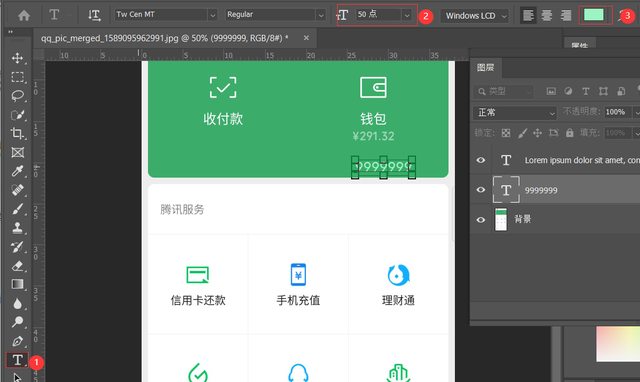Select the Blur tool
Viewport: 640px width, 382px height.
point(17,303)
